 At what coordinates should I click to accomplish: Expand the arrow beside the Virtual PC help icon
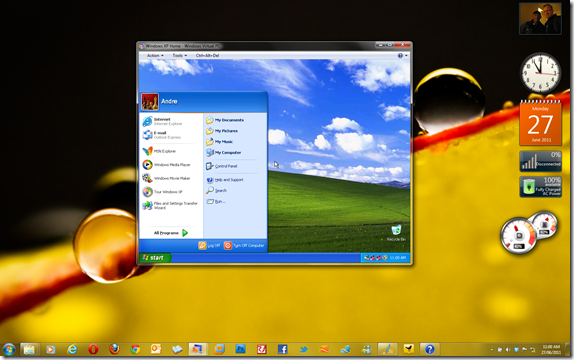[x=406, y=56]
